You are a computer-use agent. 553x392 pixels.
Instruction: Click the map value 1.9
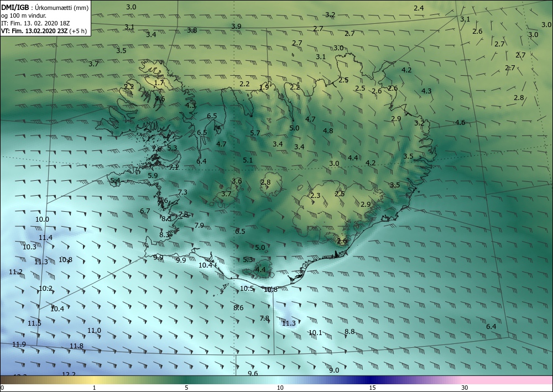tap(264, 87)
